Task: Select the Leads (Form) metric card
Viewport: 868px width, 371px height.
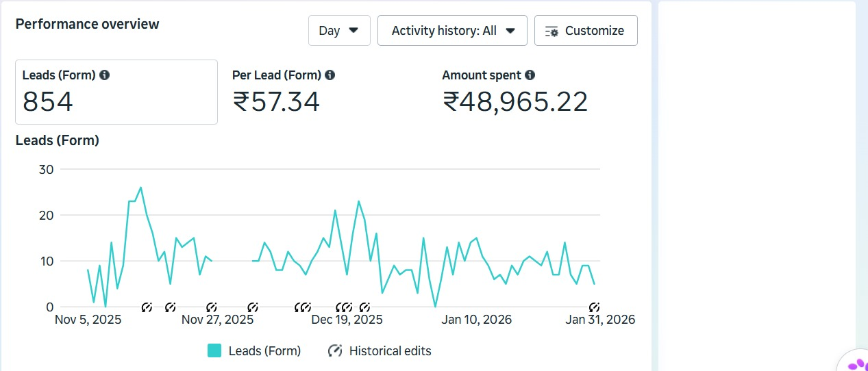Action: [116, 92]
